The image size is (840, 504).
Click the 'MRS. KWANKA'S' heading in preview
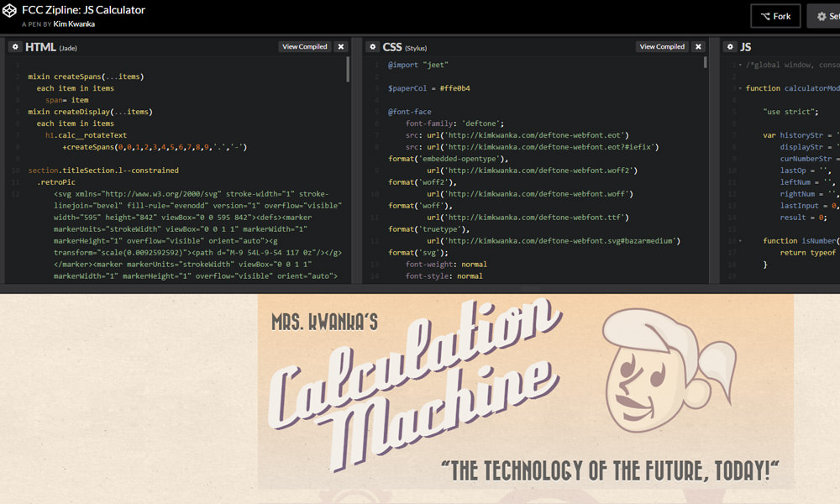[324, 322]
